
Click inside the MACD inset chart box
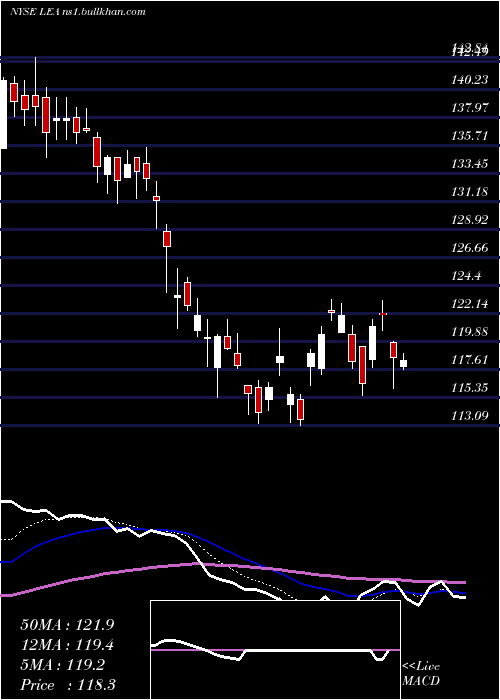coord(275,650)
